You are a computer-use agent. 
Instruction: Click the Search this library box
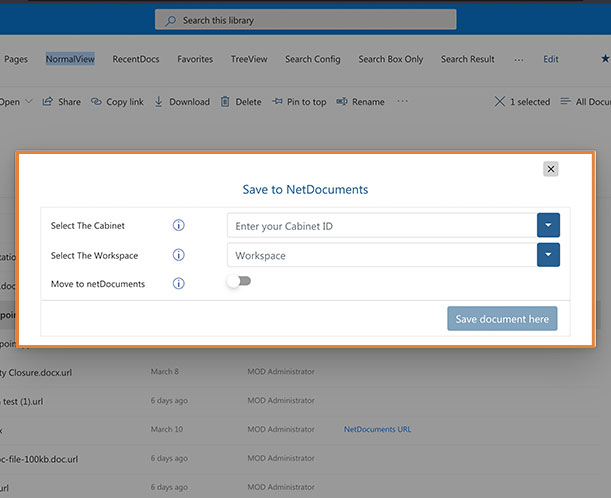coord(306,19)
